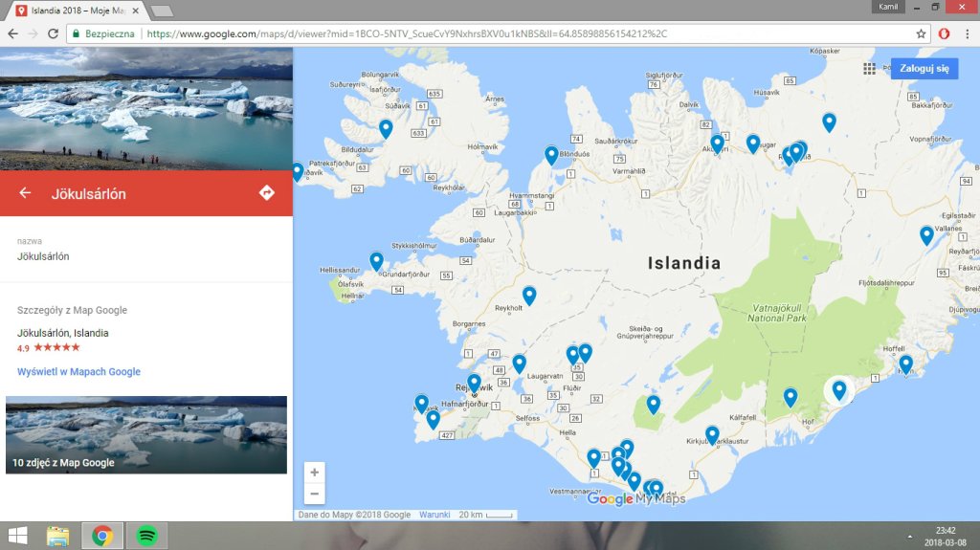
Task: Click the map pin north of Húsavík road 85
Action: [x=829, y=121]
